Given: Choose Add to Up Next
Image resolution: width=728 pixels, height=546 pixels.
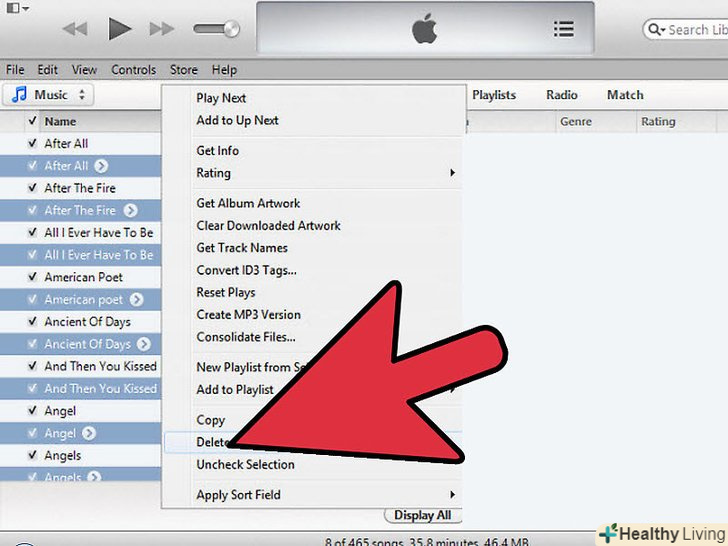Looking at the screenshot, I should [x=237, y=120].
